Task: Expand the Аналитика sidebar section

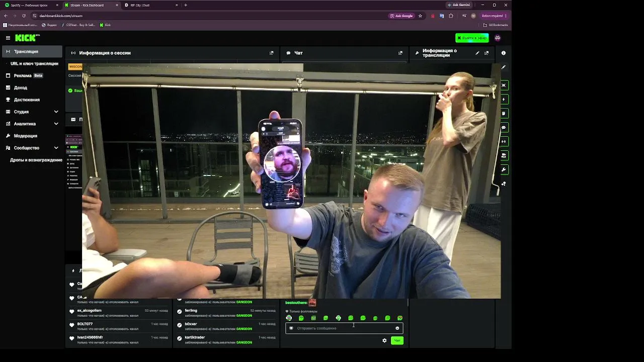Action: (31, 124)
